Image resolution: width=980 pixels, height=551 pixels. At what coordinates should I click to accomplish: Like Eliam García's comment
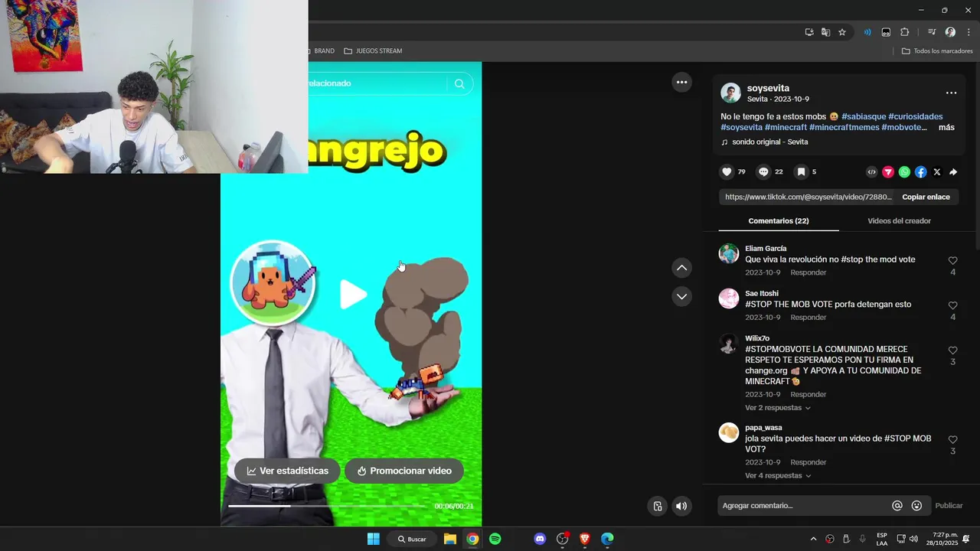(952, 261)
